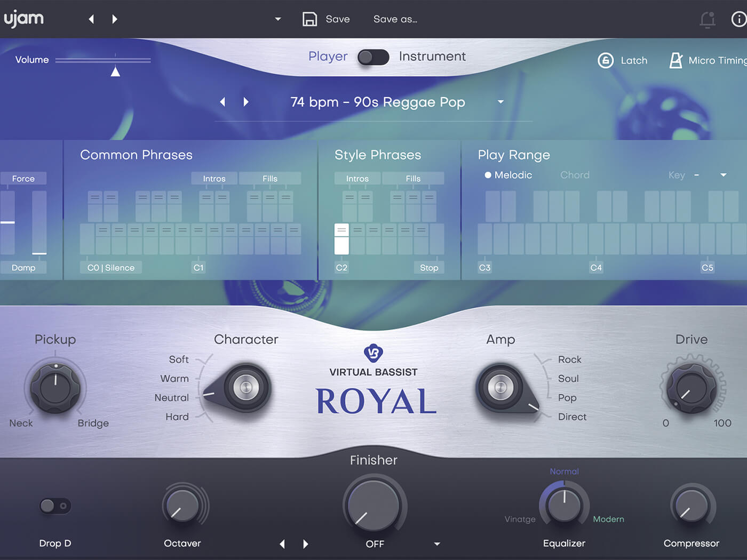Select previous style arrow
This screenshot has height=560, width=747.
[222, 101]
